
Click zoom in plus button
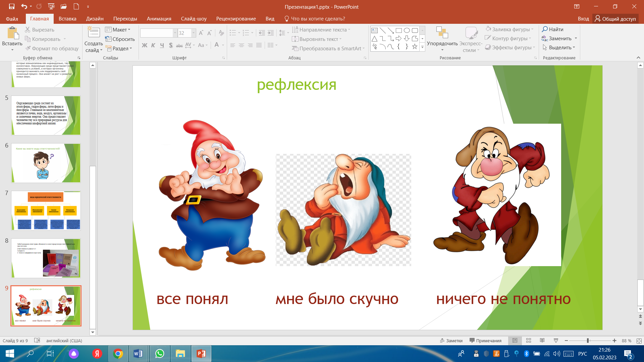coord(614,341)
